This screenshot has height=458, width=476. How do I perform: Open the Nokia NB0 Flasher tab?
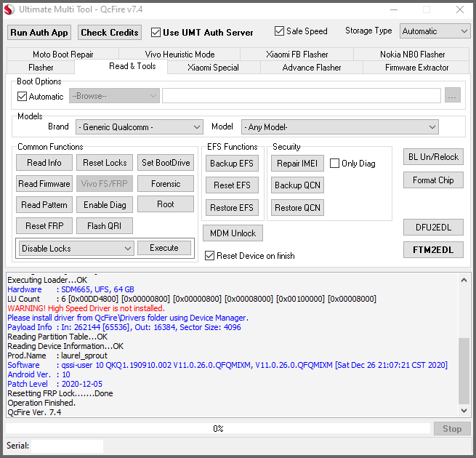point(412,54)
